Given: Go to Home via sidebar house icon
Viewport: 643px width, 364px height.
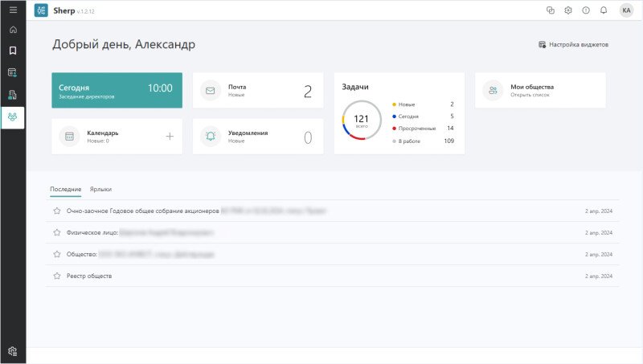Looking at the screenshot, I should 13,30.
